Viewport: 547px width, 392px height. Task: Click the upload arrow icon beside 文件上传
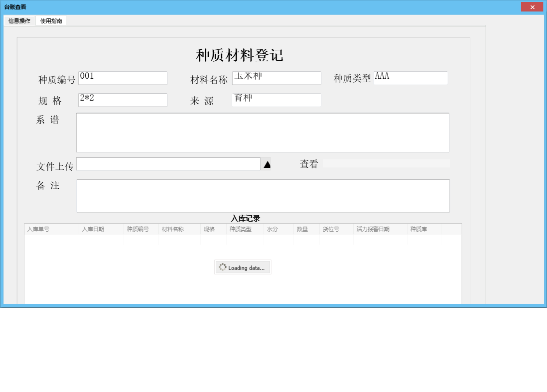click(x=267, y=164)
